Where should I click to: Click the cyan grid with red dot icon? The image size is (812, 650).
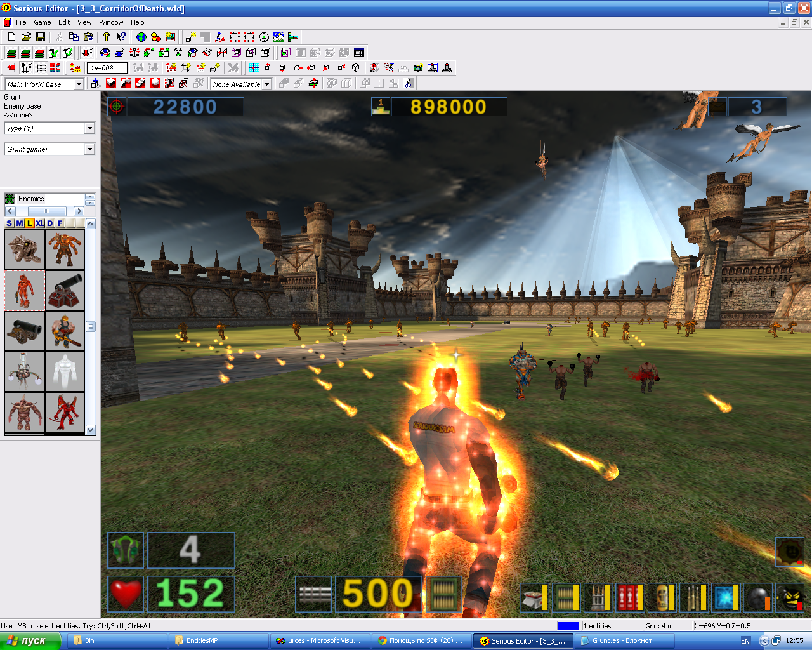click(x=253, y=68)
